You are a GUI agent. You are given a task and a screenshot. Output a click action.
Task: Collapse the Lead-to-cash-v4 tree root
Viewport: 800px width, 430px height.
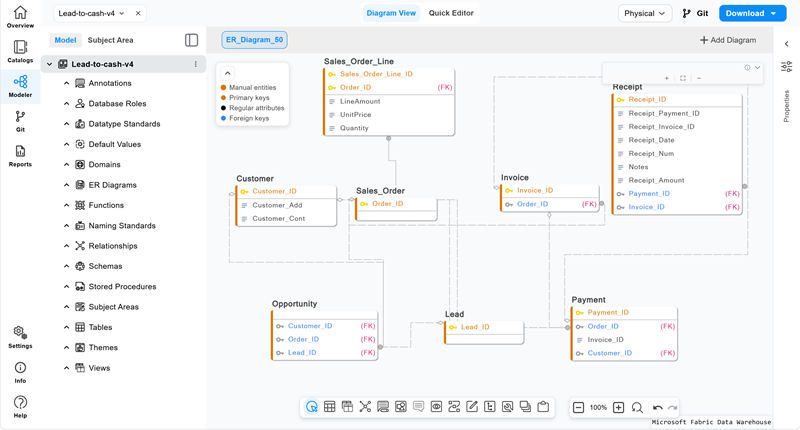[x=49, y=64]
